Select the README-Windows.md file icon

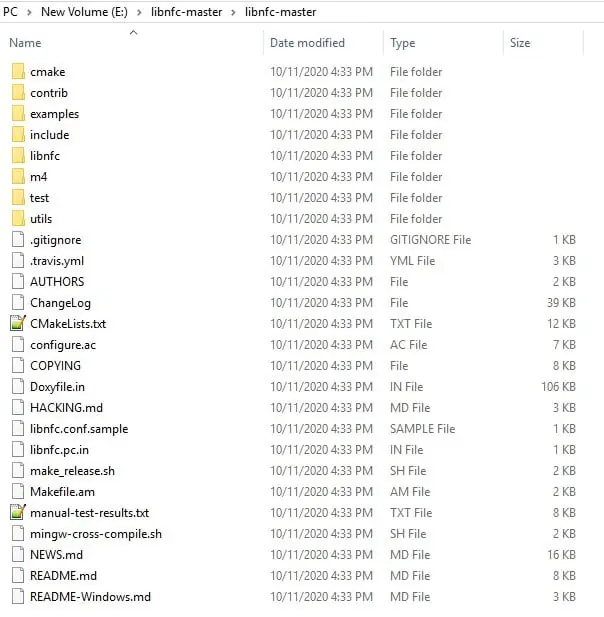point(17,597)
